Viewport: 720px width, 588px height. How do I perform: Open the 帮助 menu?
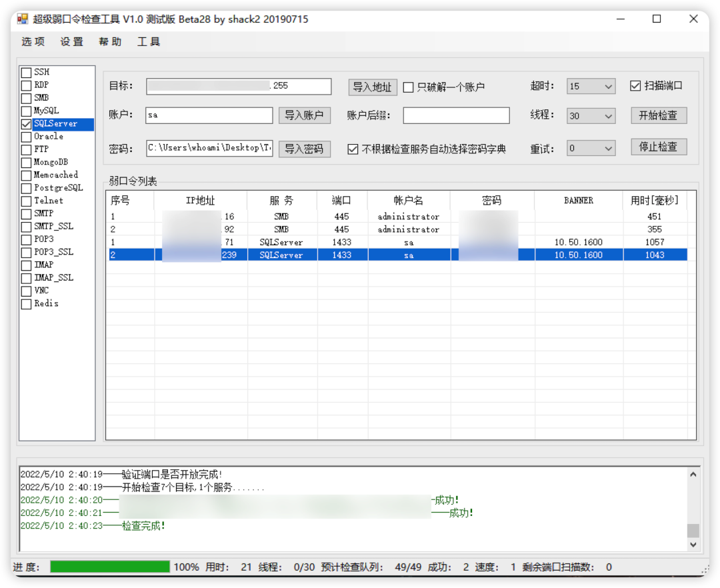point(110,42)
